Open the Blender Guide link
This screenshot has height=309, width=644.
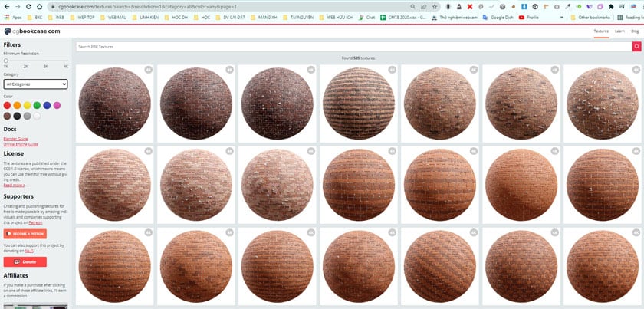pos(15,138)
